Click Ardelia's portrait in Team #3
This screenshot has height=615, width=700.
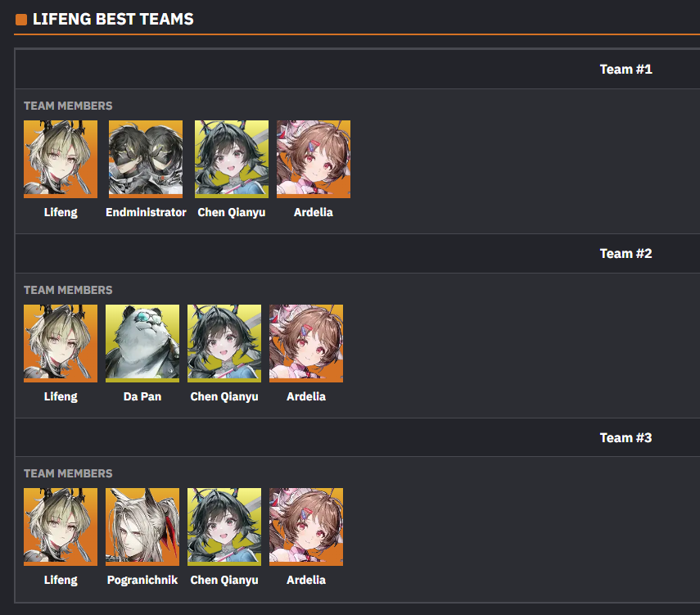[x=306, y=527]
